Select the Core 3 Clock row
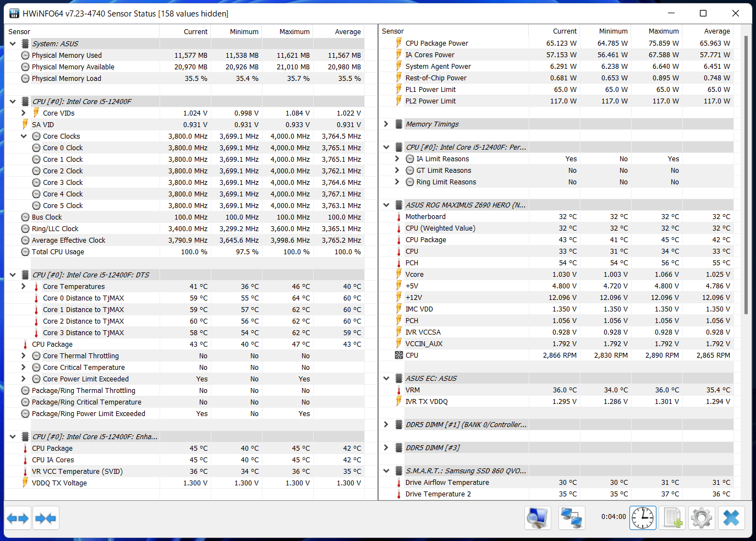The width and height of the screenshot is (756, 541). pyautogui.click(x=184, y=183)
